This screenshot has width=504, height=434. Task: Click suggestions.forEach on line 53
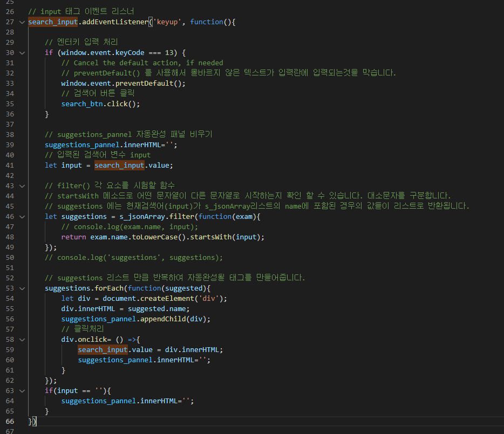84,288
